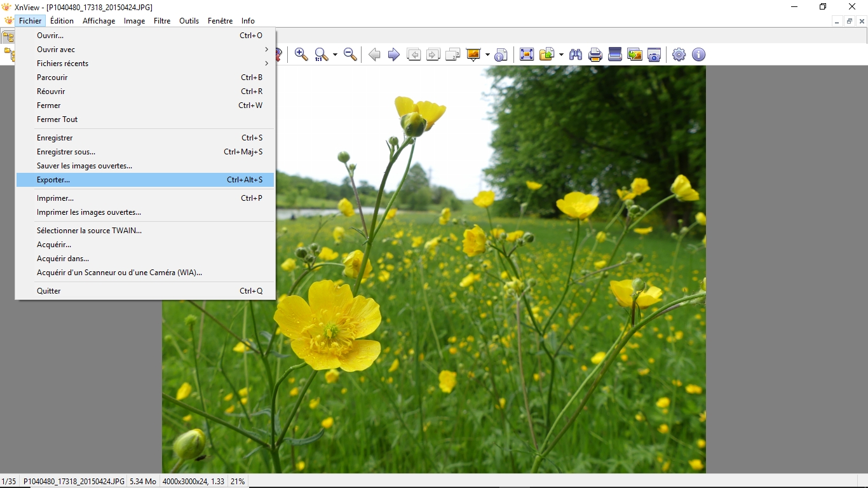Open the Filtre menu
868x488 pixels.
[162, 21]
